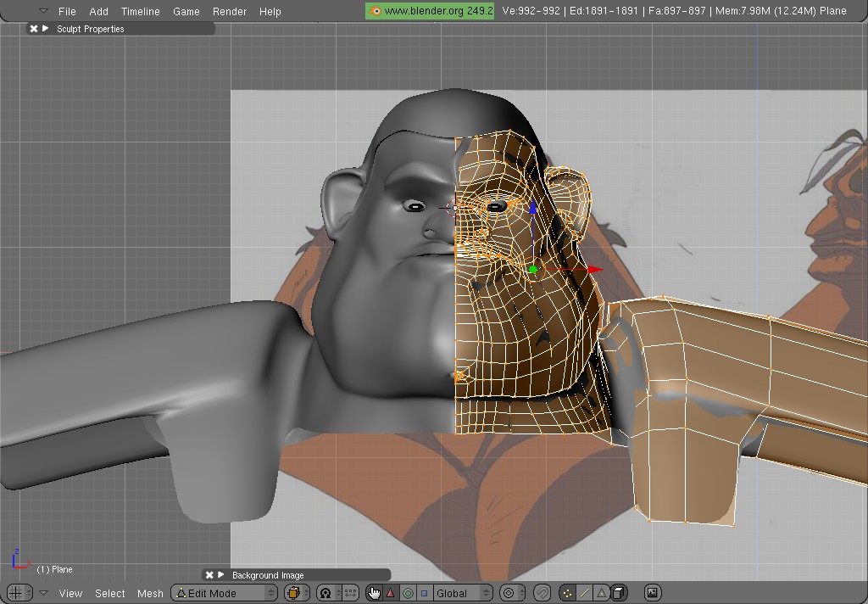Viewport: 868px width, 604px height.
Task: Open the Add menu
Action: (x=98, y=11)
